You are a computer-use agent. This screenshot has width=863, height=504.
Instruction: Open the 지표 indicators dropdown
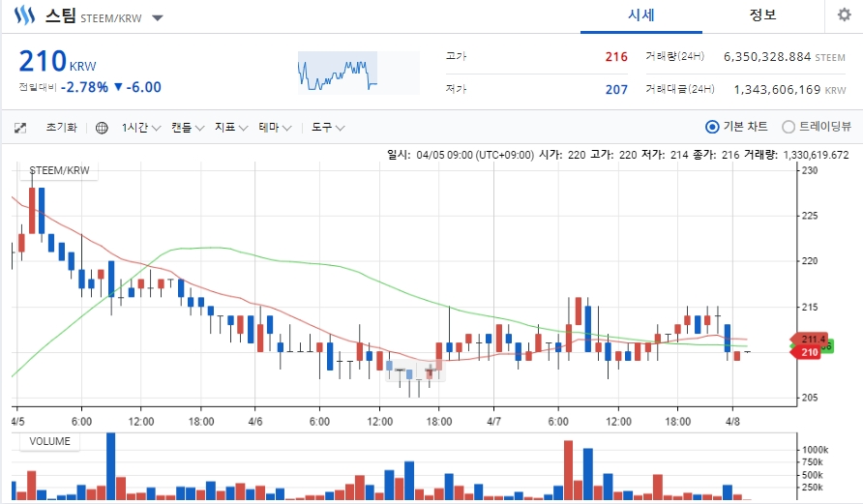point(231,128)
